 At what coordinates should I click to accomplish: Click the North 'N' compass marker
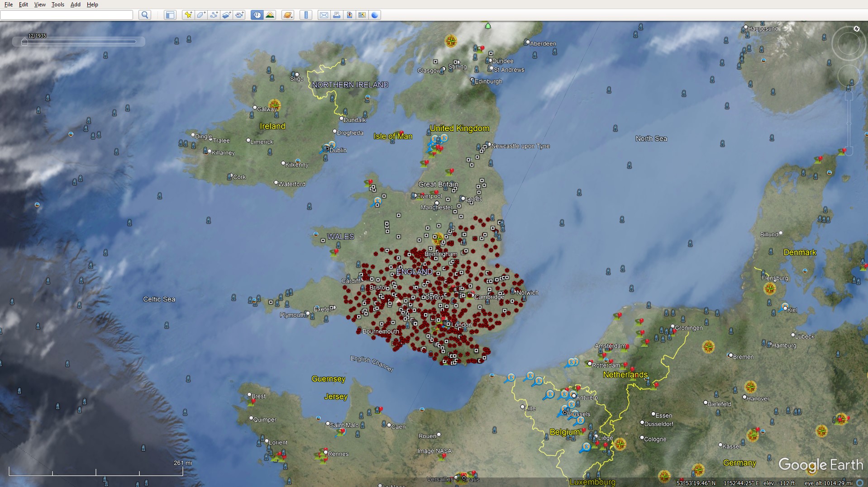[x=856, y=29]
